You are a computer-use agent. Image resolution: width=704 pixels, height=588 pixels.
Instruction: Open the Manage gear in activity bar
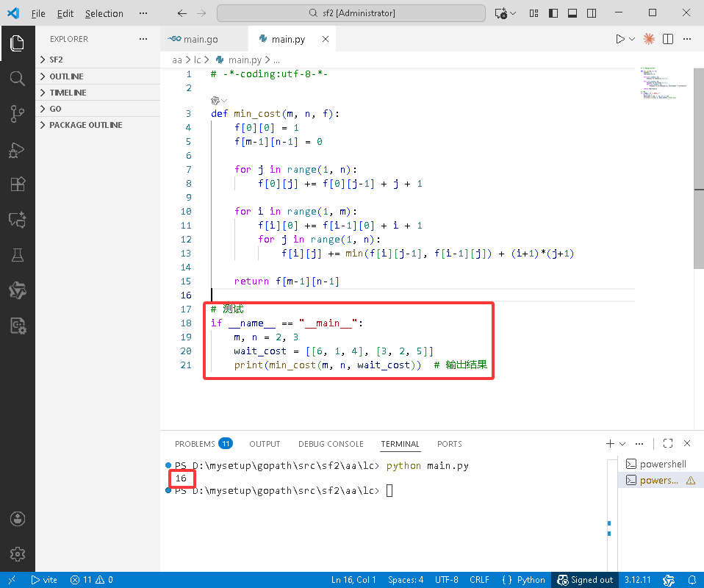tap(17, 554)
